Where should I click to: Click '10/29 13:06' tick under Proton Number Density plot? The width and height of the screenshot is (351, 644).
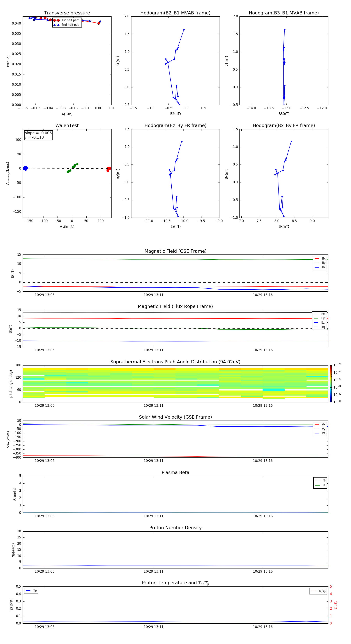[x=44, y=571]
